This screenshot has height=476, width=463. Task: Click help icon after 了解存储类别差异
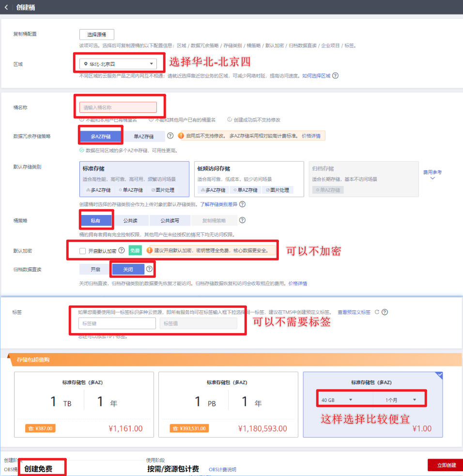[x=242, y=204]
